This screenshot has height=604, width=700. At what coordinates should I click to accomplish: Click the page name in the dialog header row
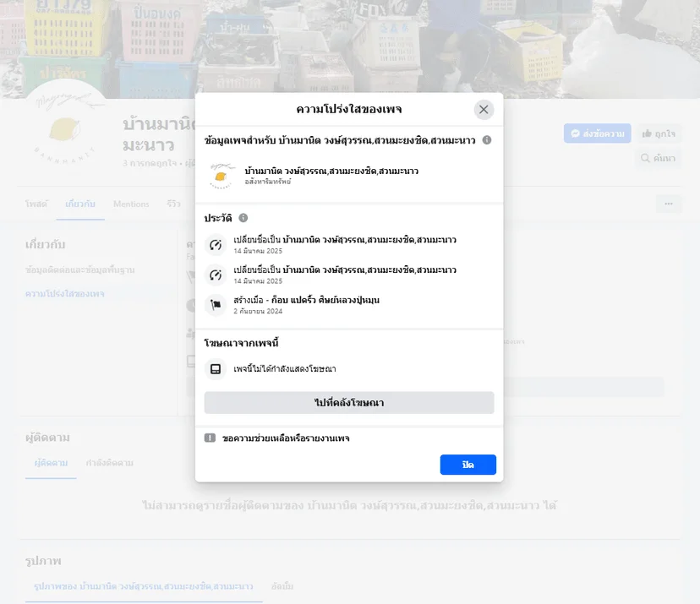331,171
